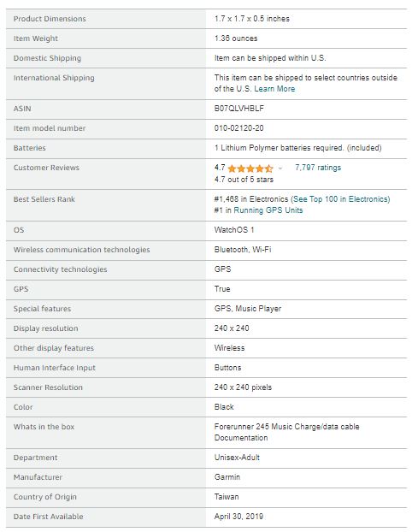
Task: Click the 4.7 out of 5 stars text
Action: [244, 180]
